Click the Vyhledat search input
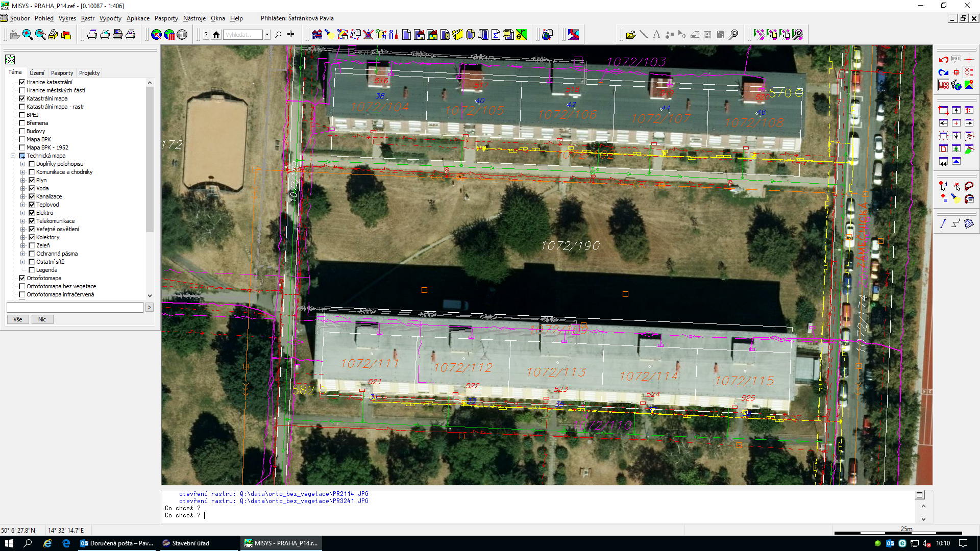Image resolution: width=980 pixels, height=551 pixels. 243,35
